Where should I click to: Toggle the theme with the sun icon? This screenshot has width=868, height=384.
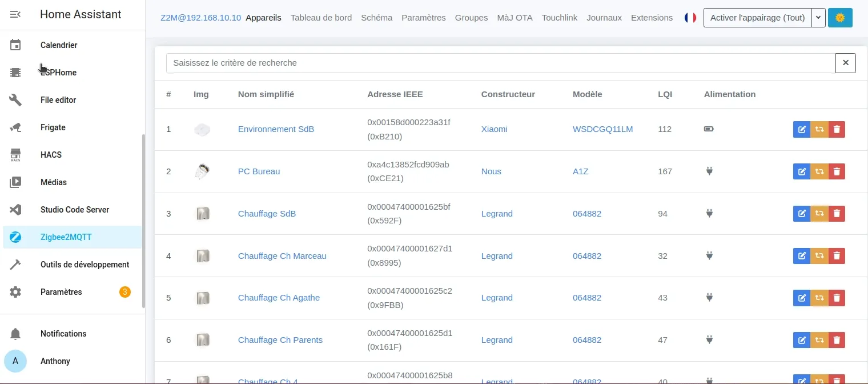click(839, 18)
